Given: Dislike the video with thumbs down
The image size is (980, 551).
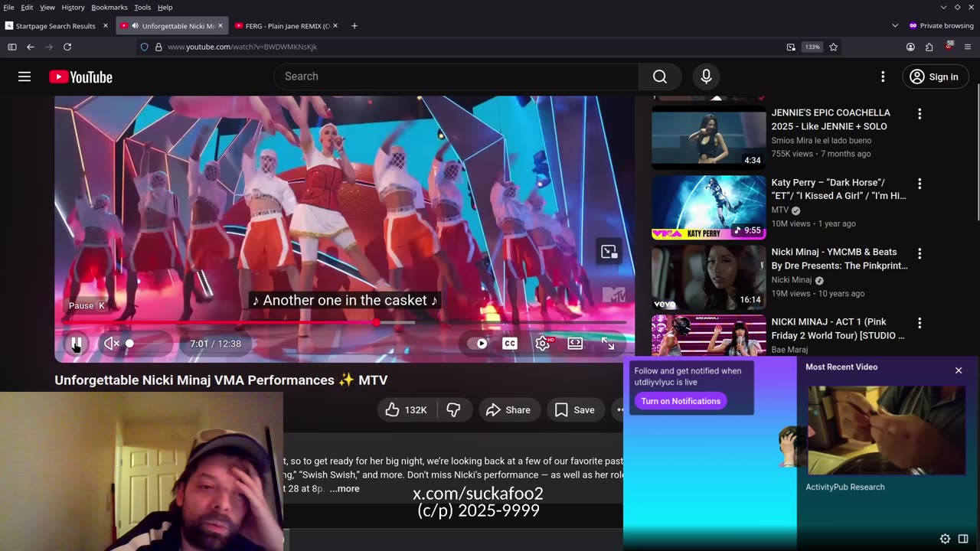Looking at the screenshot, I should [453, 410].
